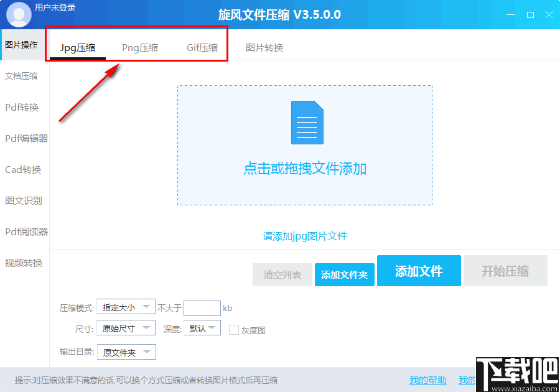Open the 文档压缩 sidebar section
The height and width of the screenshot is (392, 560).
point(21,76)
